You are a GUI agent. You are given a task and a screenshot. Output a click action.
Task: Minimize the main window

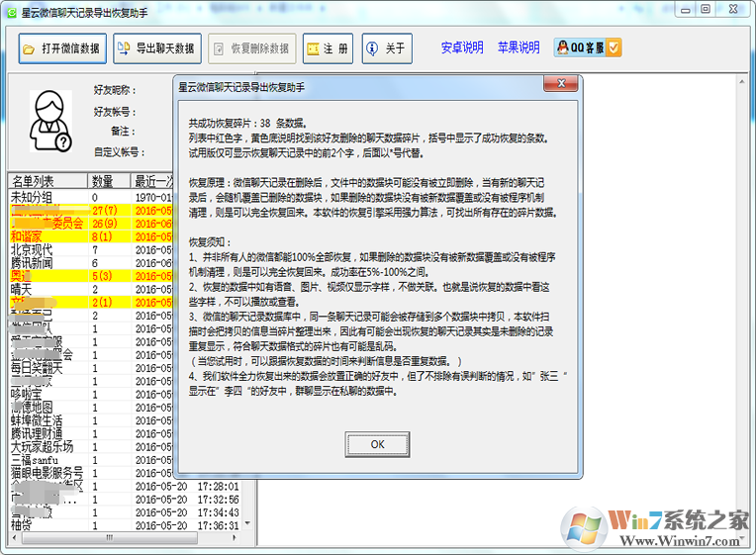click(x=685, y=10)
